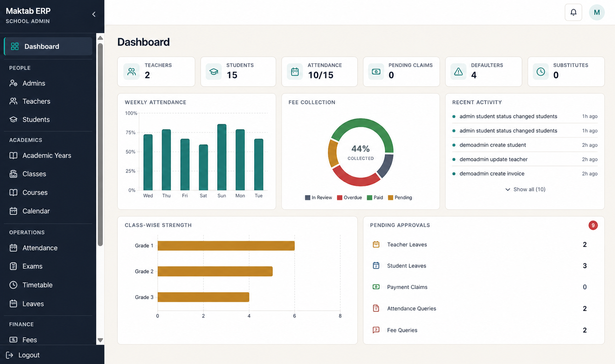Click the Attendance calendar card icon

295,72
